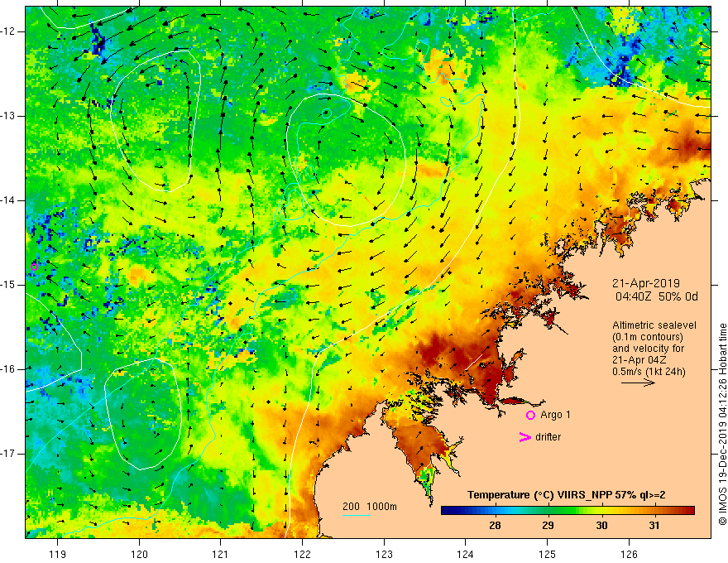The width and height of the screenshot is (728, 563).
Task: Click the -12 latitude axis label
Action: coord(8,31)
